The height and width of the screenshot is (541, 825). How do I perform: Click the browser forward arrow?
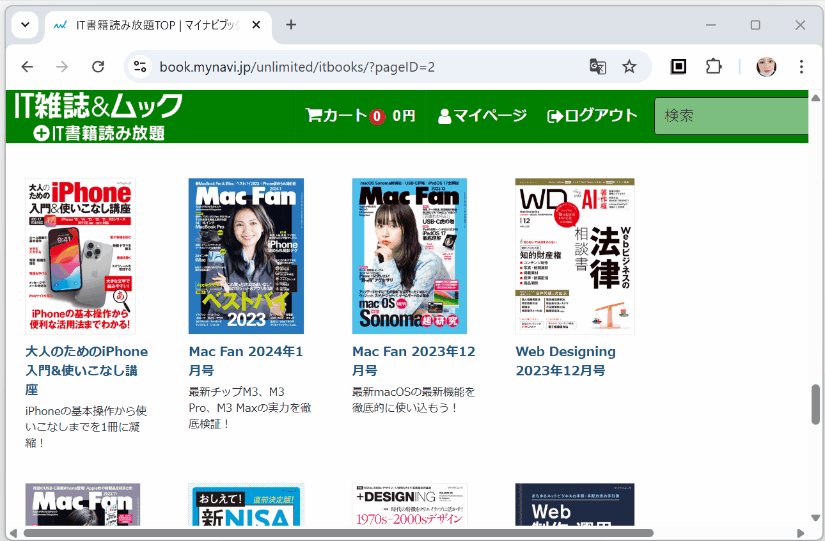coord(62,67)
